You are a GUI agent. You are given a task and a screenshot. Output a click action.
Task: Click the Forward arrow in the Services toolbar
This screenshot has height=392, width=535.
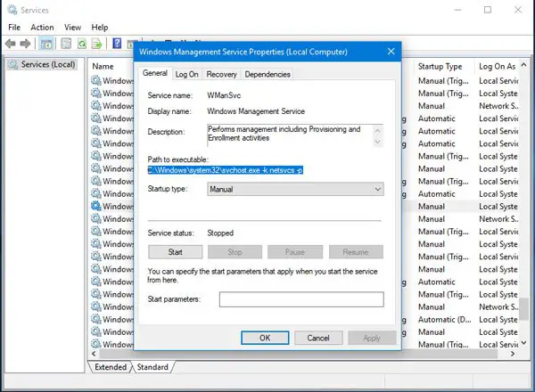pyautogui.click(x=25, y=44)
